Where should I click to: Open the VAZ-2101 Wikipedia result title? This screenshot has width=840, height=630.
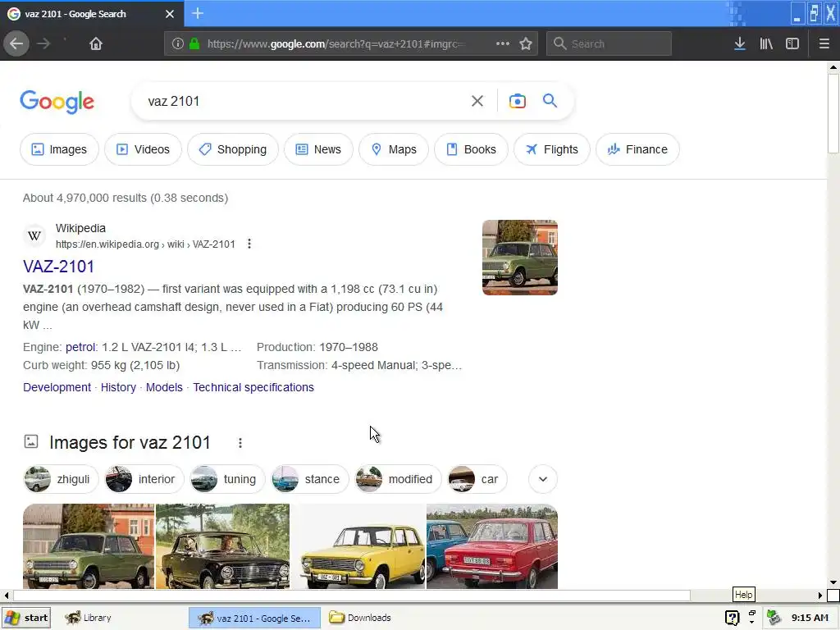(58, 267)
